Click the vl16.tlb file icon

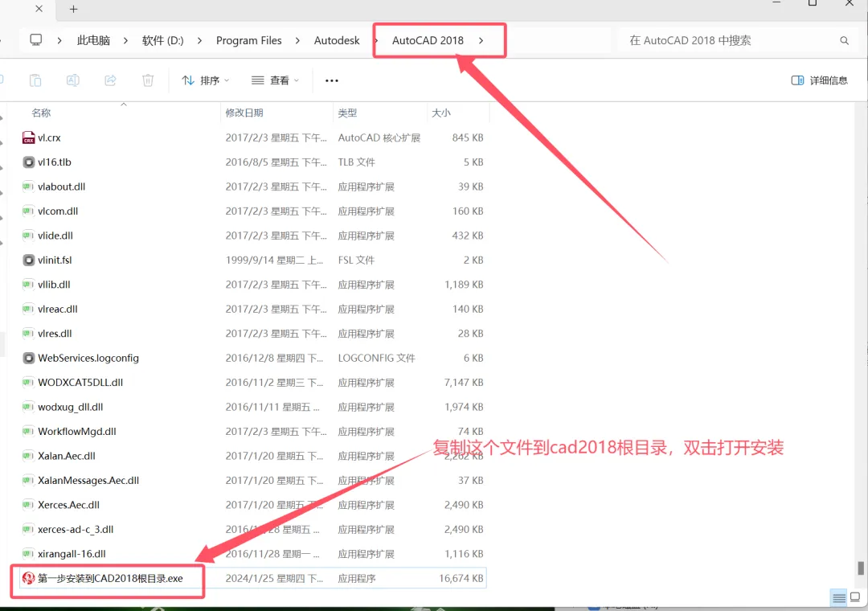(29, 162)
